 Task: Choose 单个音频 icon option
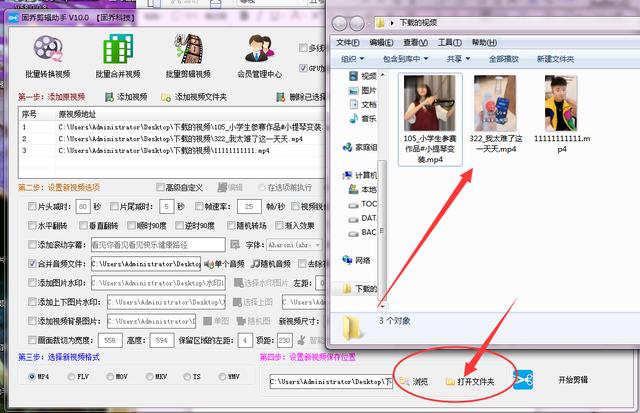pos(209,264)
